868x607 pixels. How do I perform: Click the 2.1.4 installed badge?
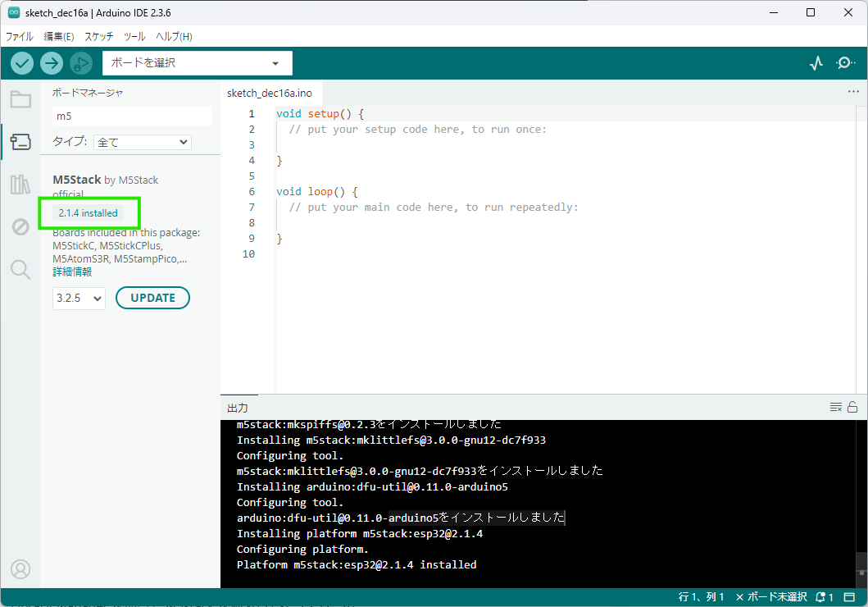(88, 213)
